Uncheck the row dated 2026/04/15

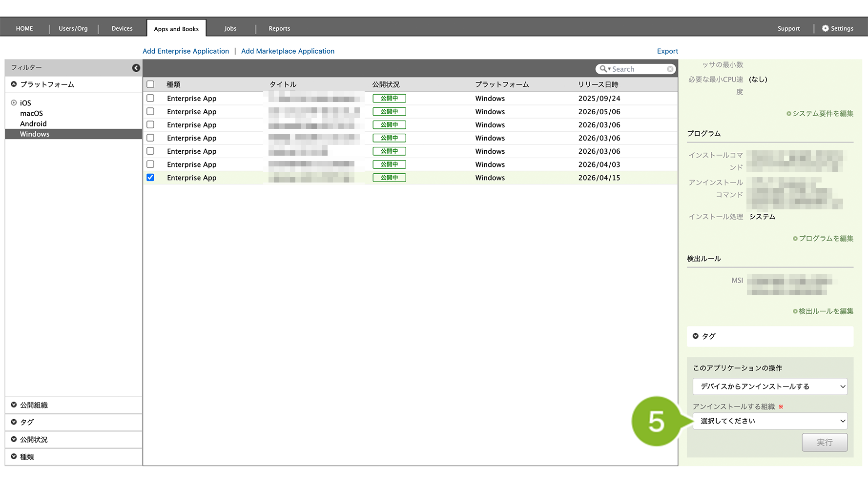coord(150,177)
